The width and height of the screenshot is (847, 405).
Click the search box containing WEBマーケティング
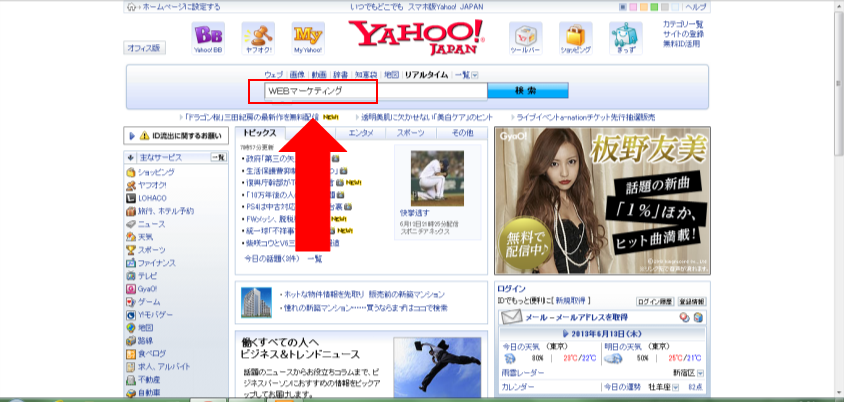pos(376,91)
